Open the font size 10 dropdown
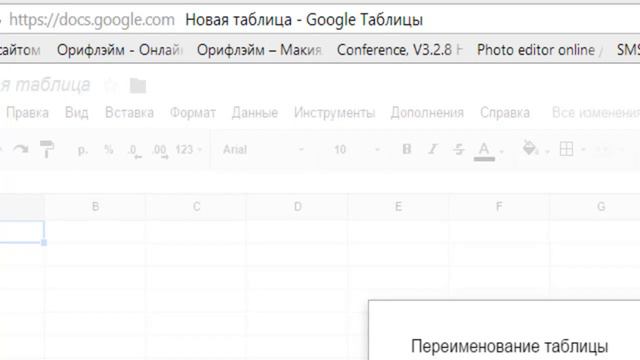640x360 pixels. [357, 149]
